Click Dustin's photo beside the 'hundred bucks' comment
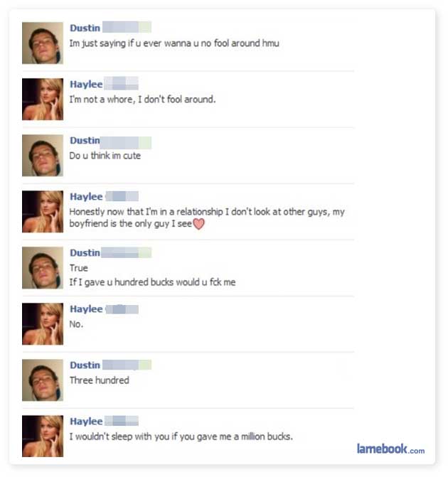Screen dimensions: 448x477 [43, 268]
